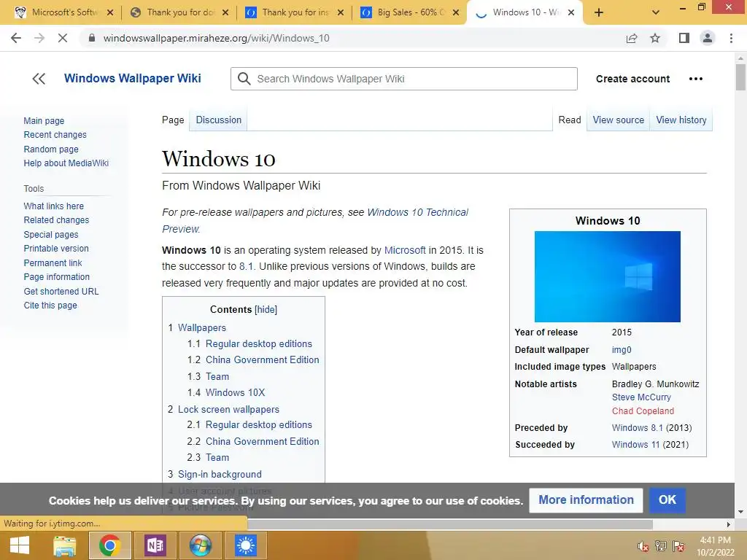
Task: Jump to 3 Sign-in background section
Action: [x=215, y=474]
